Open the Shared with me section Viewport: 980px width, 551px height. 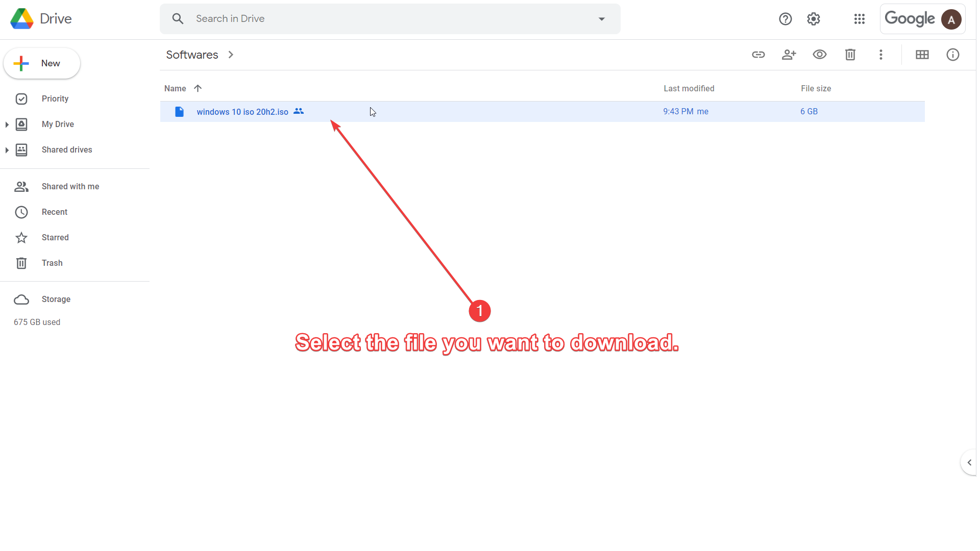click(x=70, y=187)
